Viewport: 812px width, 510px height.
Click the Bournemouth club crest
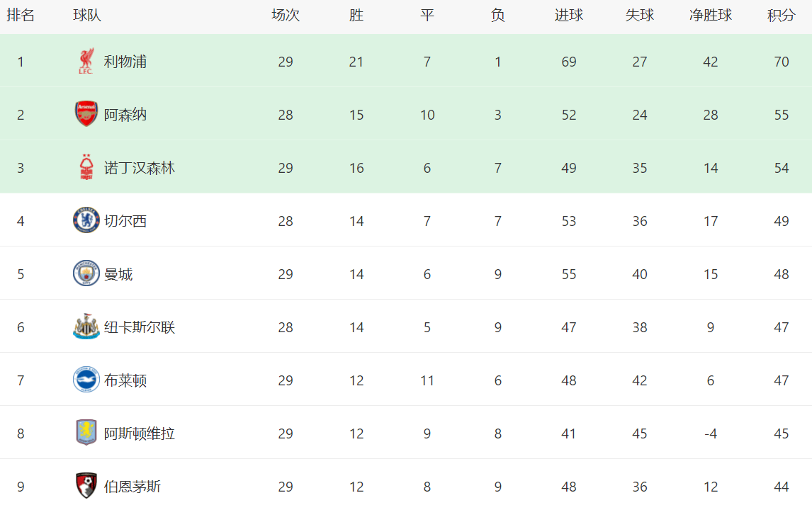click(86, 486)
